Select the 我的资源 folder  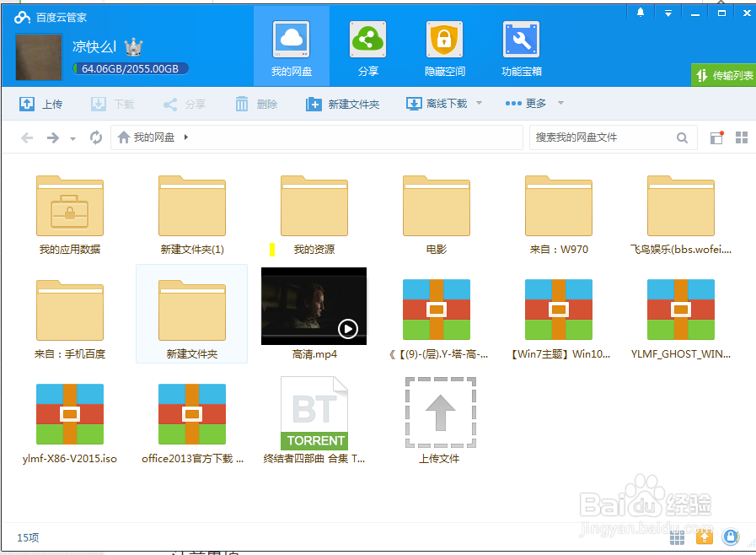pos(314,215)
